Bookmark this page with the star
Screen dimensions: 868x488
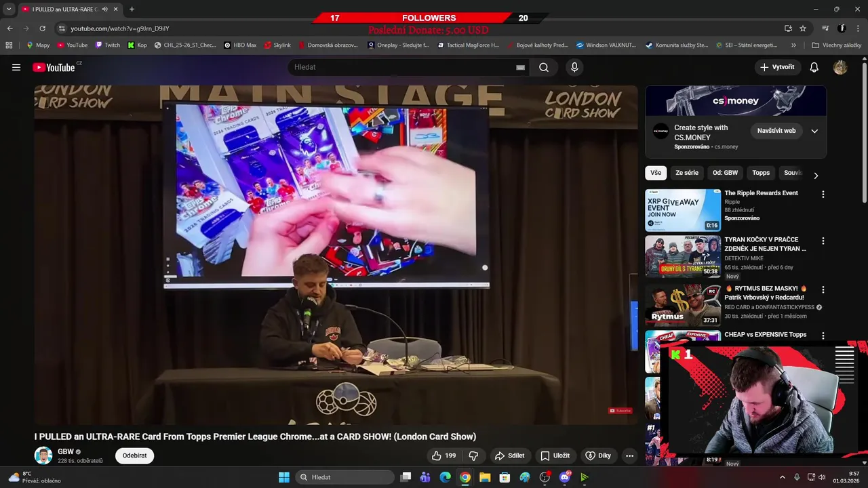803,28
